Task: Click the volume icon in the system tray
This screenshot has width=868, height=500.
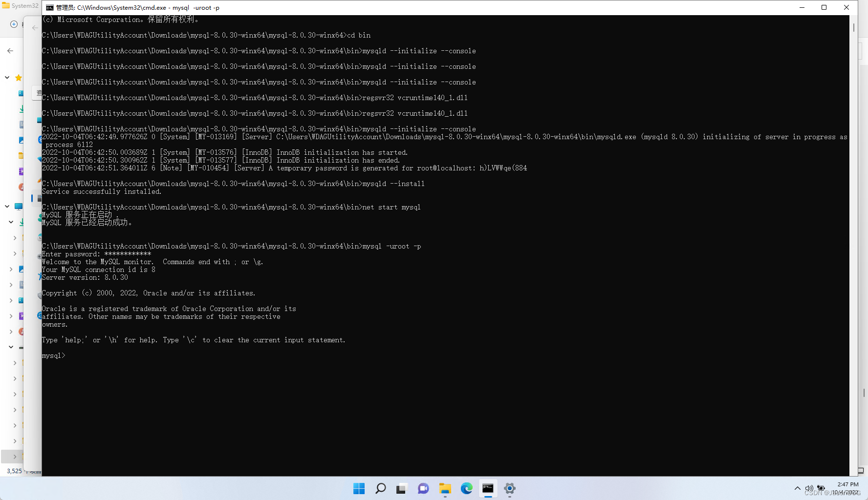Action: click(x=809, y=488)
